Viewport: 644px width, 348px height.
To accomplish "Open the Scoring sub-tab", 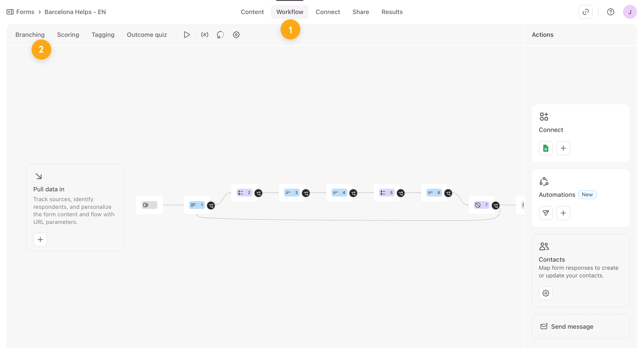I will point(68,34).
